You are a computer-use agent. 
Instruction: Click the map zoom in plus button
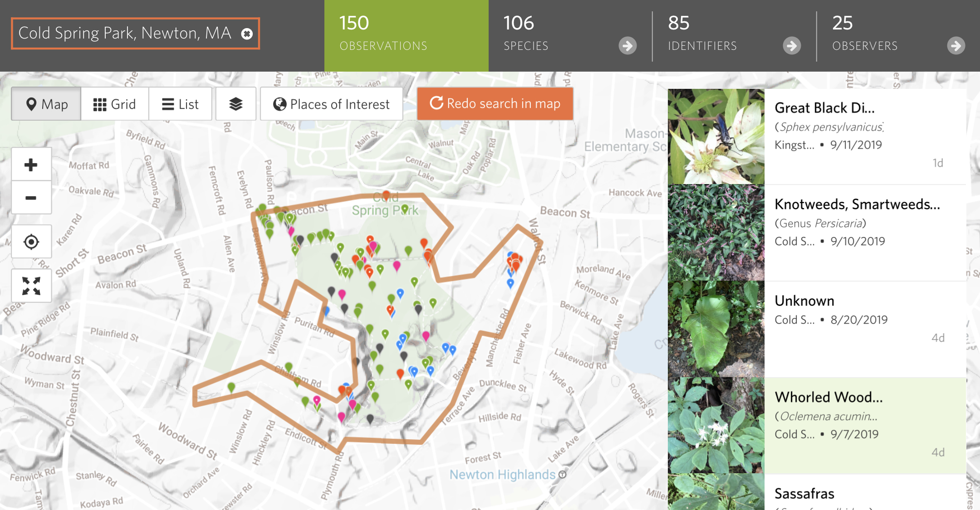coord(31,165)
